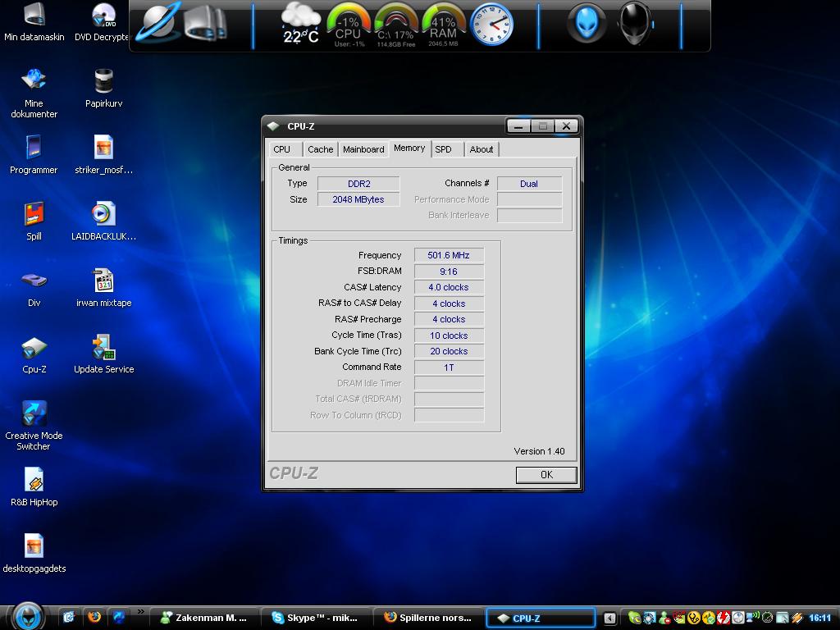Click Size field 2048 MBytes
840x630 pixels.
coord(358,199)
